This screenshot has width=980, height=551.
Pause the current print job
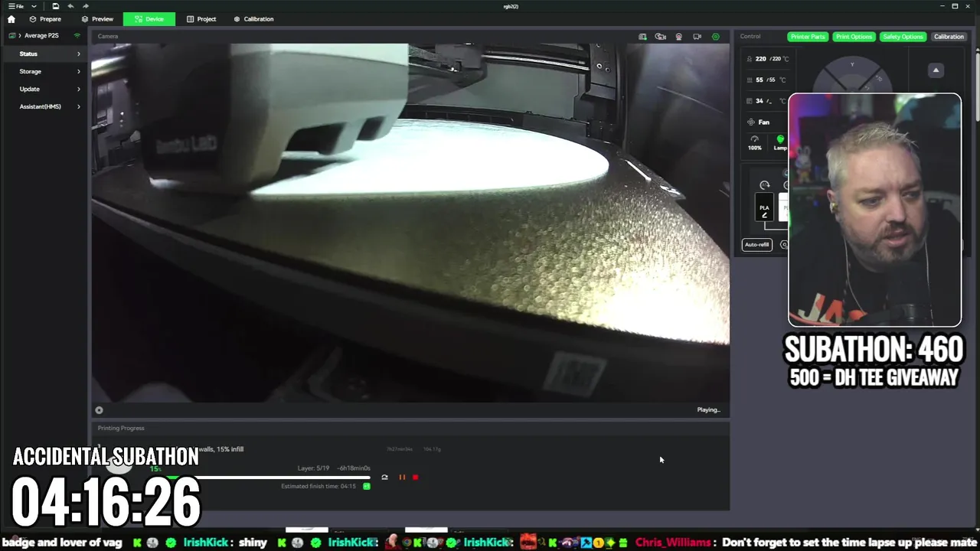(402, 478)
